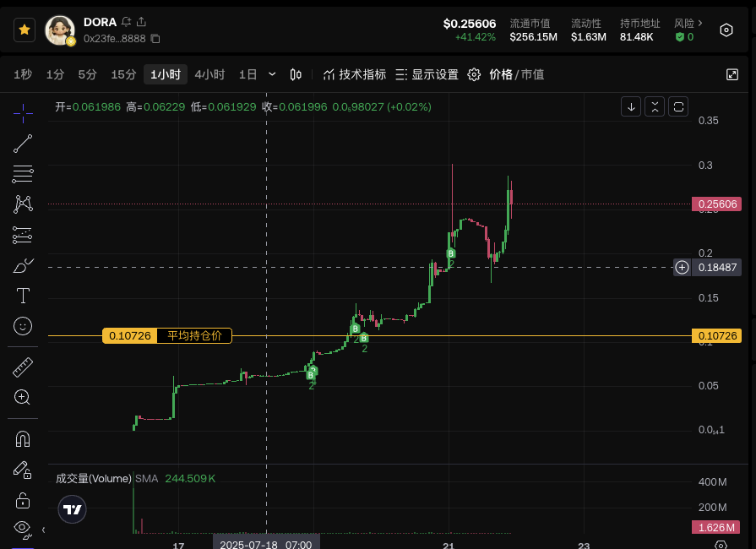Image resolution: width=756 pixels, height=549 pixels.
Task: Click the 0.10726 yellow price axis tag
Action: [717, 336]
